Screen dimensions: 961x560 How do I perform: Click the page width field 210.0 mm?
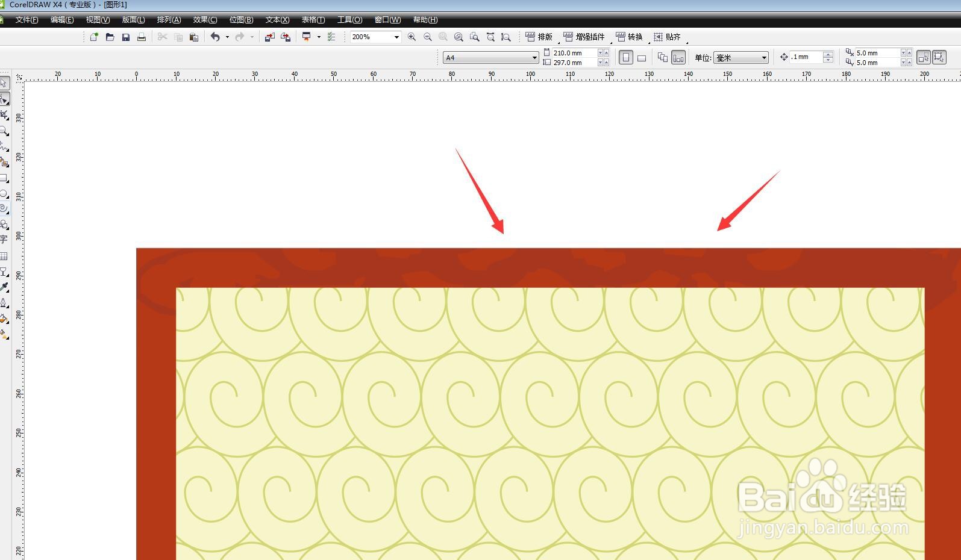click(574, 53)
